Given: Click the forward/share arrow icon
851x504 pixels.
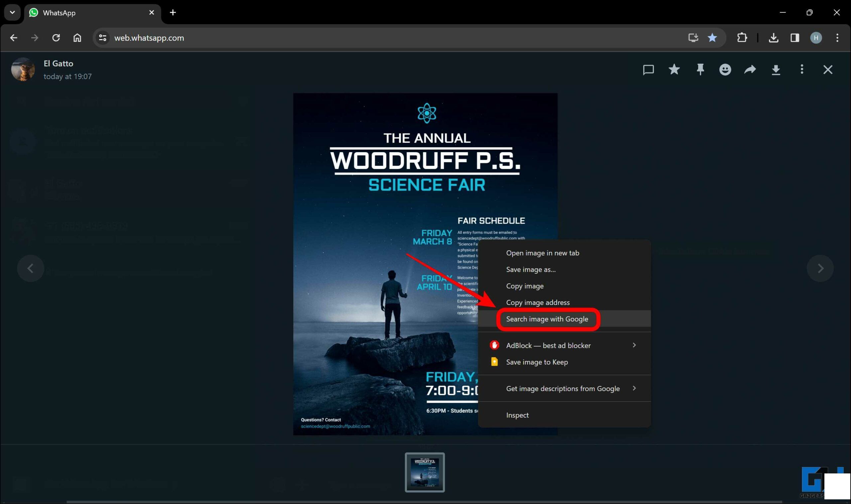Looking at the screenshot, I should pyautogui.click(x=750, y=69).
